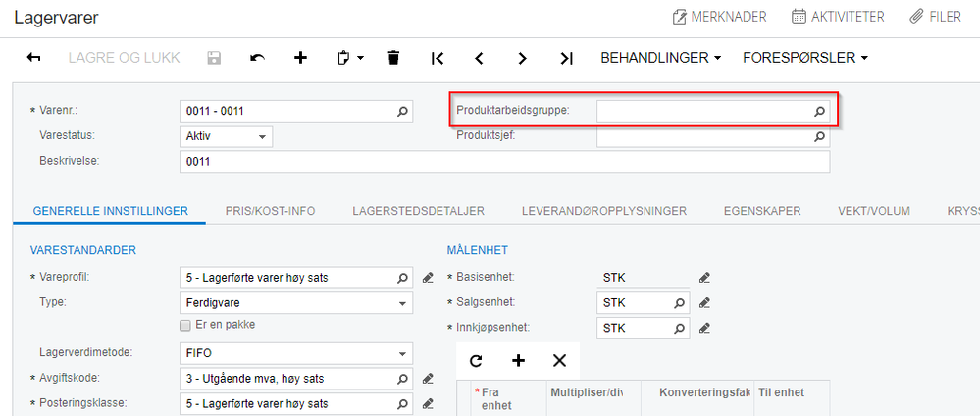This screenshot has height=416, width=980.
Task: Expand the Type dropdown showing Ferdigvare
Action: click(x=296, y=303)
